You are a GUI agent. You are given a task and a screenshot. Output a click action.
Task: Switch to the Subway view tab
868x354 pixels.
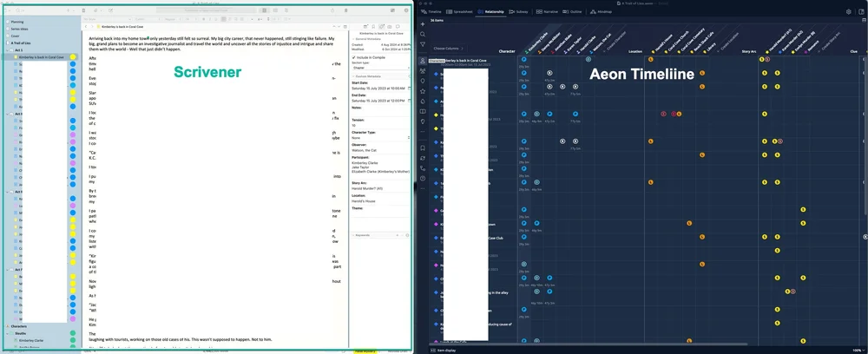(519, 11)
